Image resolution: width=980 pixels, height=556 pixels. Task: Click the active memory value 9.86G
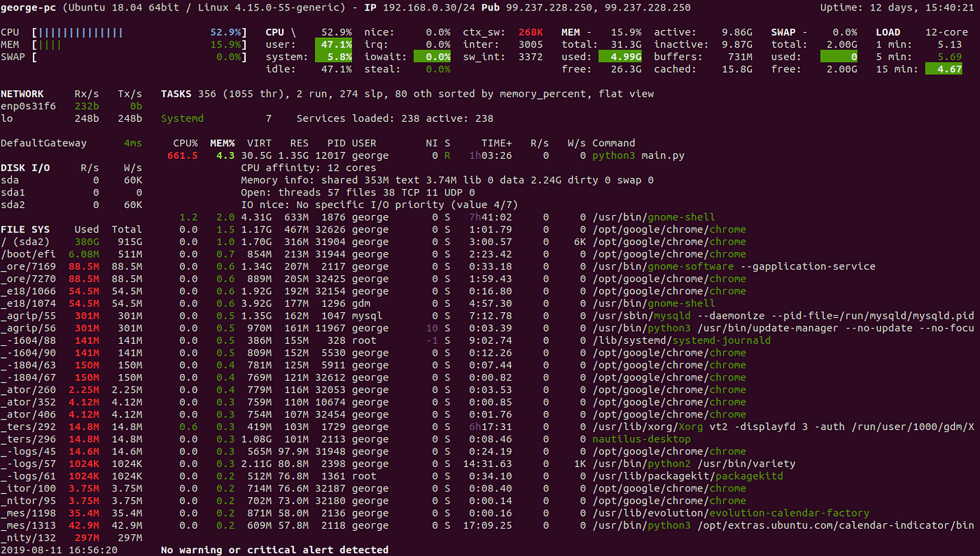pyautogui.click(x=737, y=32)
